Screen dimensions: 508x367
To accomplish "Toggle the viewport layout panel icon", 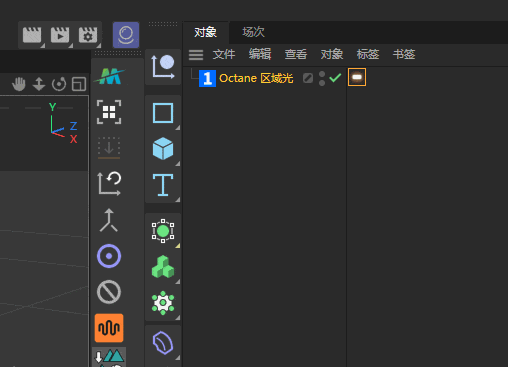I will point(79,84).
